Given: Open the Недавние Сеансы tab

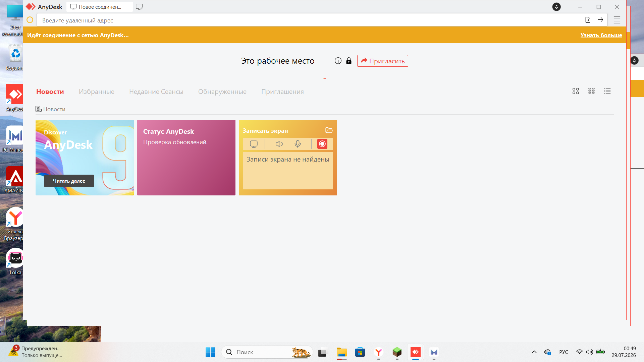Looking at the screenshot, I should (156, 92).
